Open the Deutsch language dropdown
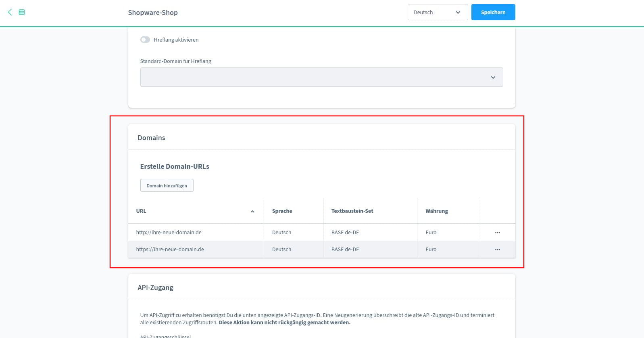Image resolution: width=644 pixels, height=338 pixels. 438,12
